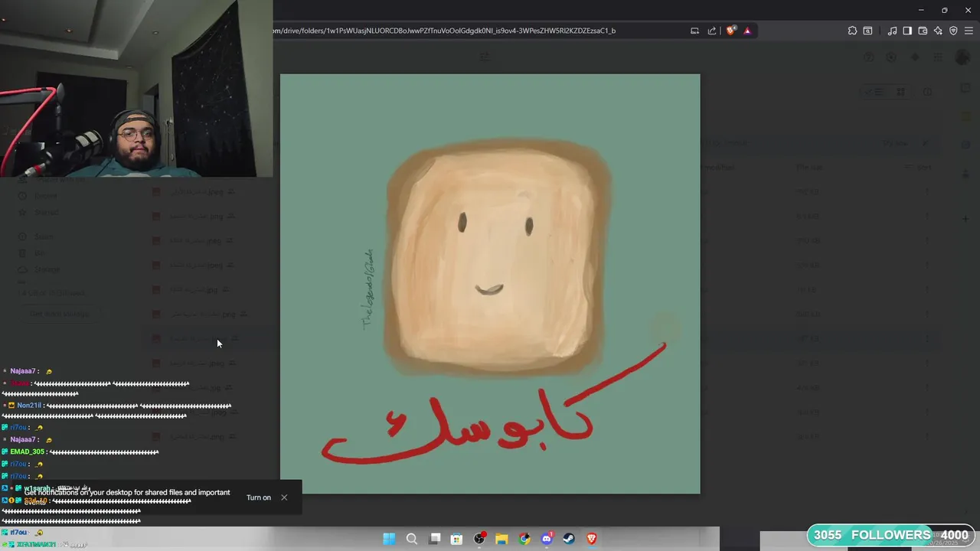Click Turn on in the notifications prompt
Screen dimensions: 980x551
tap(259, 497)
